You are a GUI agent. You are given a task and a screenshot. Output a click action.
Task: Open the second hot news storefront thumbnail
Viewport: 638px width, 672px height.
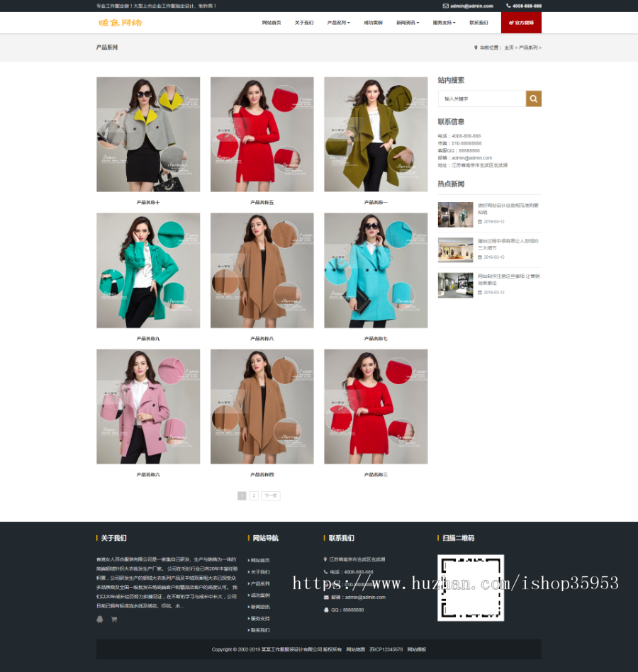(456, 250)
